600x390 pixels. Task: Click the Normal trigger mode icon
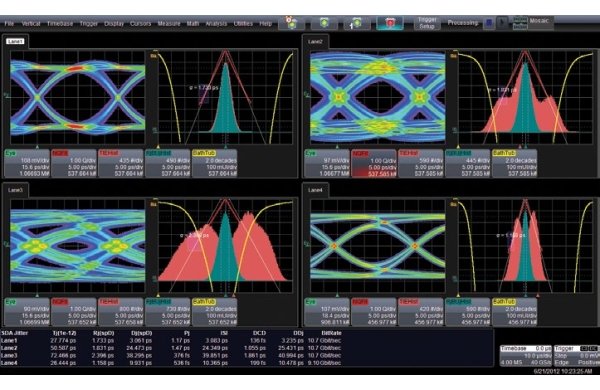(x=324, y=23)
